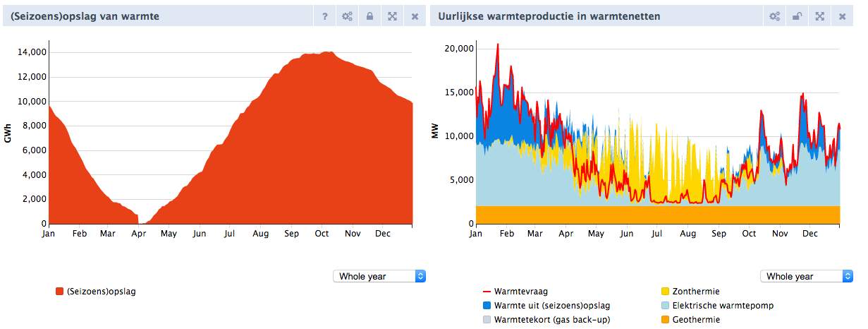
Task: Toggle Elektrische warmtepomp legend item
Action: pos(716,305)
